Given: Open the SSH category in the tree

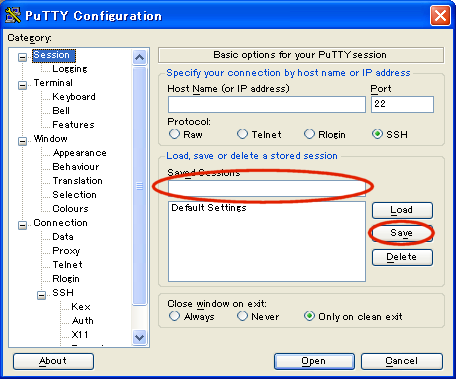Looking at the screenshot, I should point(63,293).
